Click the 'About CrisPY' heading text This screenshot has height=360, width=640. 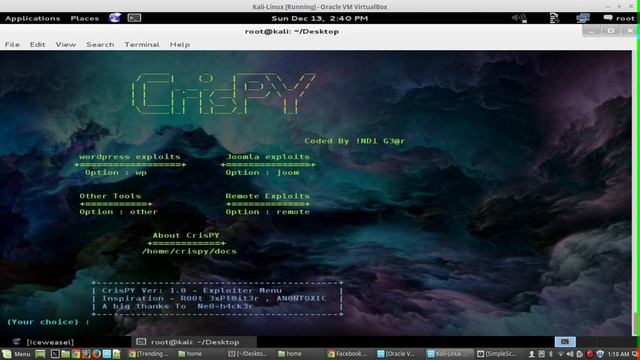[x=186, y=236]
